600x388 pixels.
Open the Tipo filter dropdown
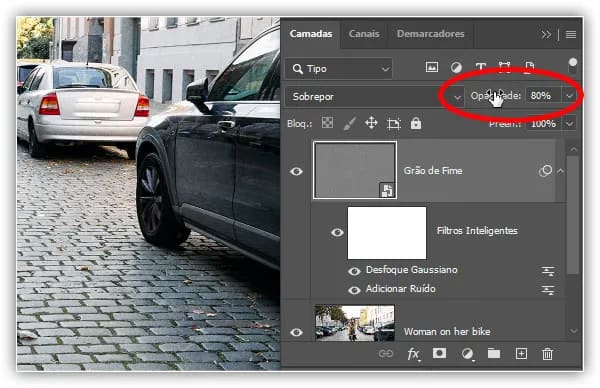pyautogui.click(x=339, y=69)
